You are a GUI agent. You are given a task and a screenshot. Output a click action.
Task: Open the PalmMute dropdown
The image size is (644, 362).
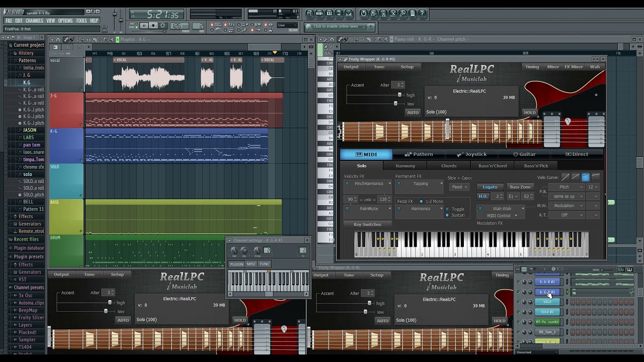[389, 209]
